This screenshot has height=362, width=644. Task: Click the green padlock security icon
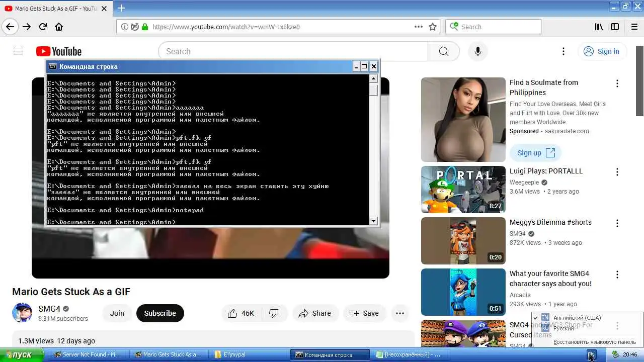[145, 27]
